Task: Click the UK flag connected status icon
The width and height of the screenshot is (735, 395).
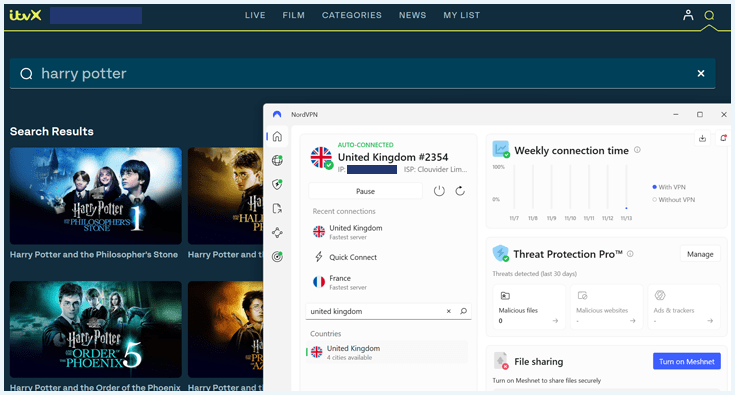Action: [x=322, y=158]
